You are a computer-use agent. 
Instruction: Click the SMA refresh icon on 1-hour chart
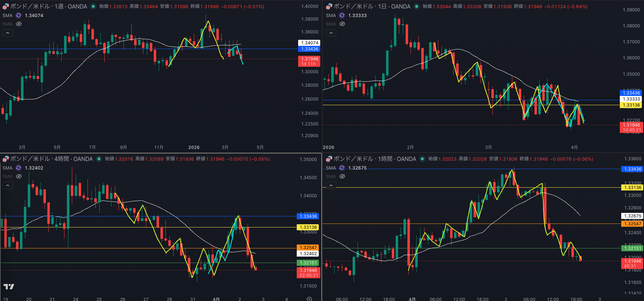(x=342, y=168)
